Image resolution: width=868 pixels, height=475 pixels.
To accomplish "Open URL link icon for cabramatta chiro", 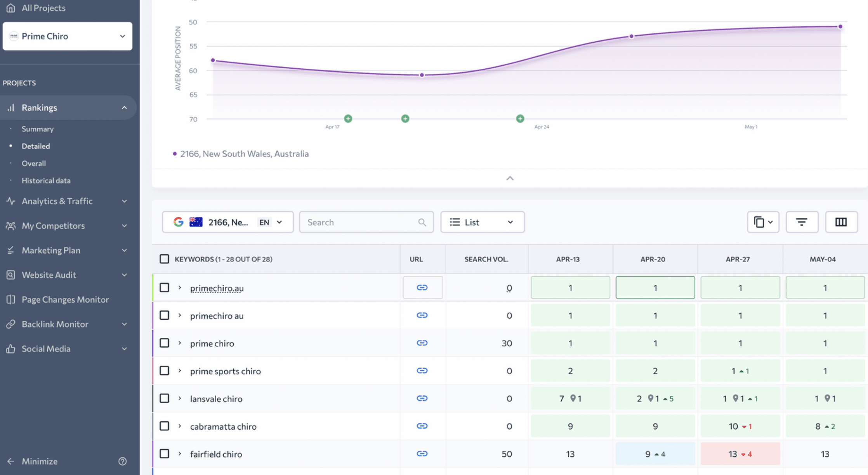I will pos(422,426).
